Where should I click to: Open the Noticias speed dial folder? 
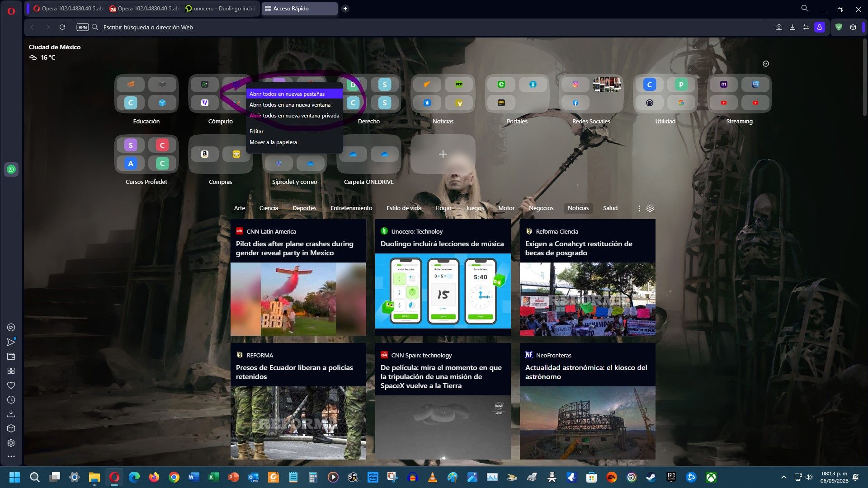pyautogui.click(x=443, y=94)
